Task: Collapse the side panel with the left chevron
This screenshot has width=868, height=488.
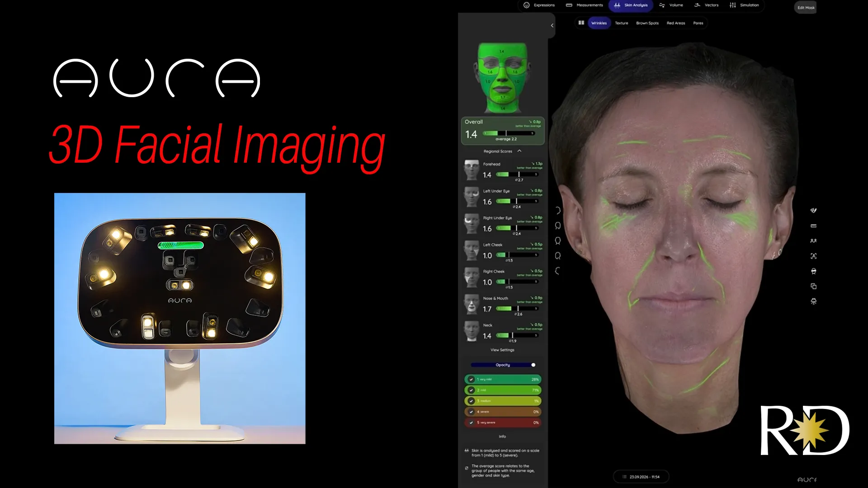Action: 552,25
